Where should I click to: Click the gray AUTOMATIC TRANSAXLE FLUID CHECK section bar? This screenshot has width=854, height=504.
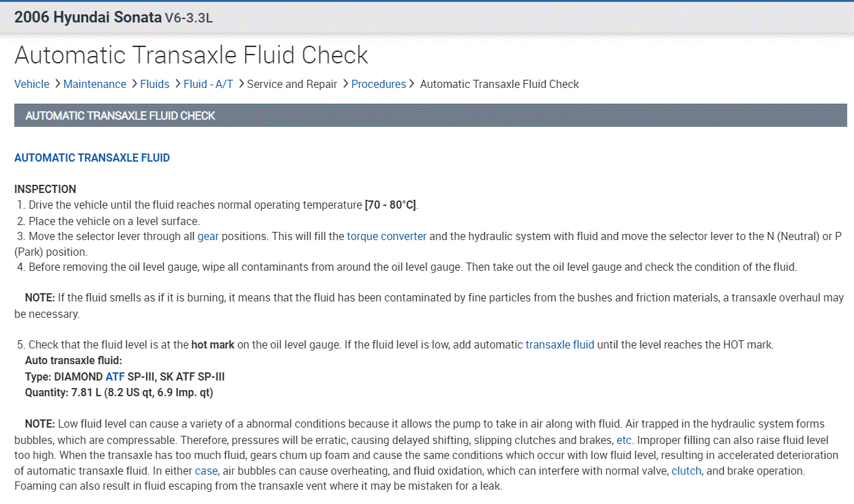(x=430, y=115)
